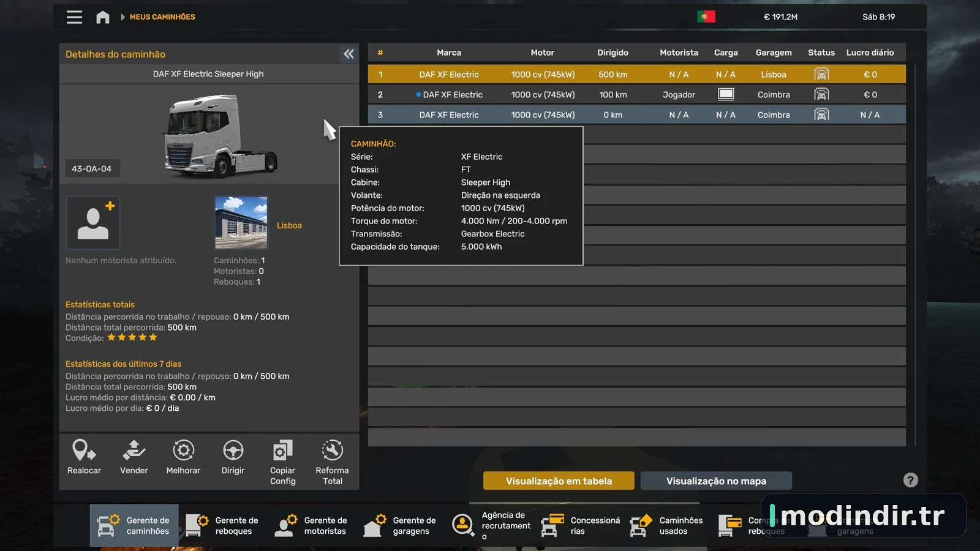This screenshot has width=980, height=551.
Task: Click the Vender truck button
Action: pos(134,457)
